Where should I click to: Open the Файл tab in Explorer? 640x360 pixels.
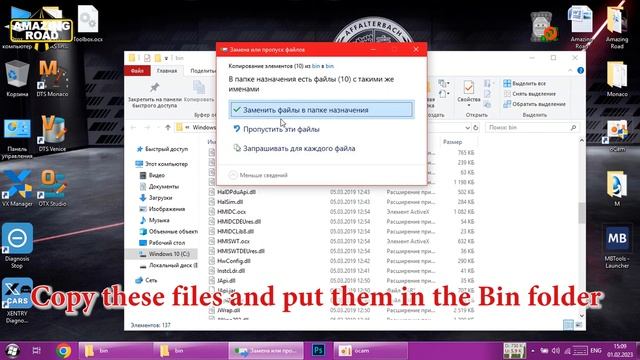[137, 71]
